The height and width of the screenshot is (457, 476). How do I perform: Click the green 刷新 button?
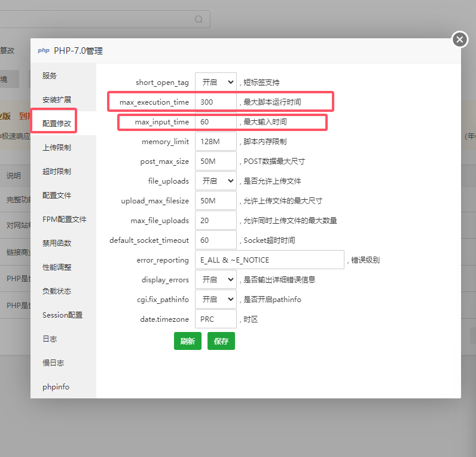(x=188, y=341)
